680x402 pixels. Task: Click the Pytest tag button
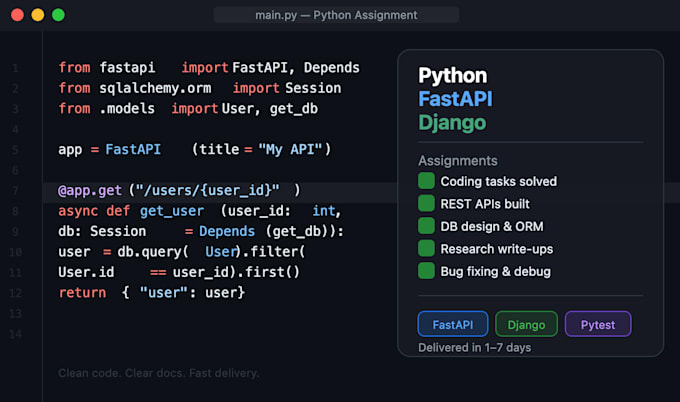pyautogui.click(x=598, y=324)
